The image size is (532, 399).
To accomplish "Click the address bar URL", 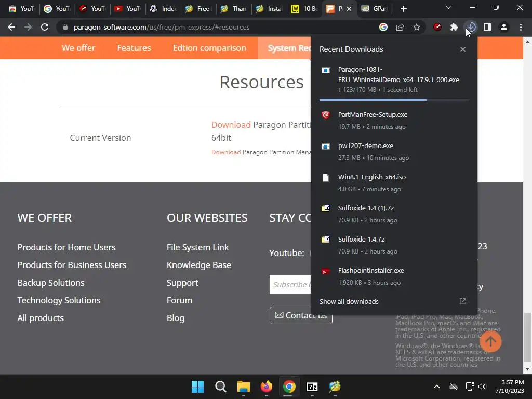I will coord(162,27).
